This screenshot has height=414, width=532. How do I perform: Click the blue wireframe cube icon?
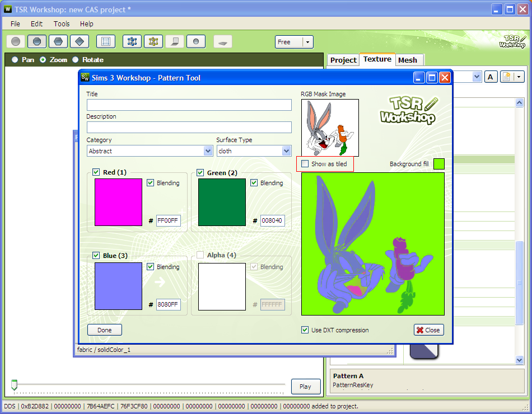(132, 42)
